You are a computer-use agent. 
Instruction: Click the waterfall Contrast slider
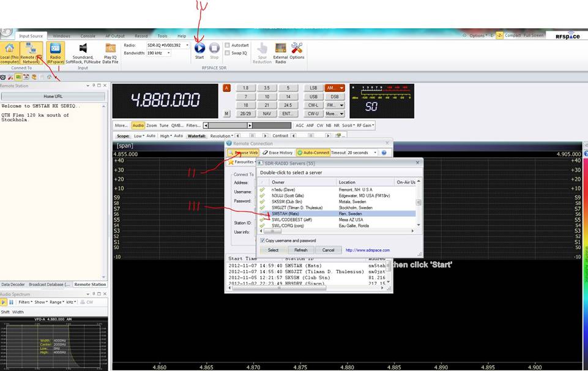311,136
